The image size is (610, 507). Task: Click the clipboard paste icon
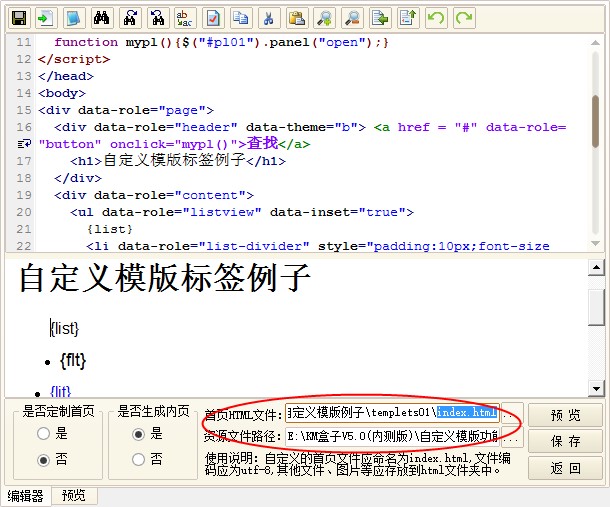coord(297,18)
